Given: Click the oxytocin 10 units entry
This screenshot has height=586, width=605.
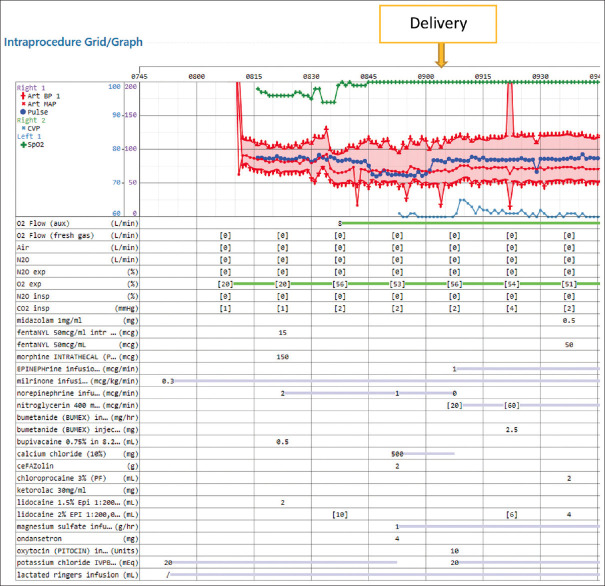Looking at the screenshot, I should 454,550.
